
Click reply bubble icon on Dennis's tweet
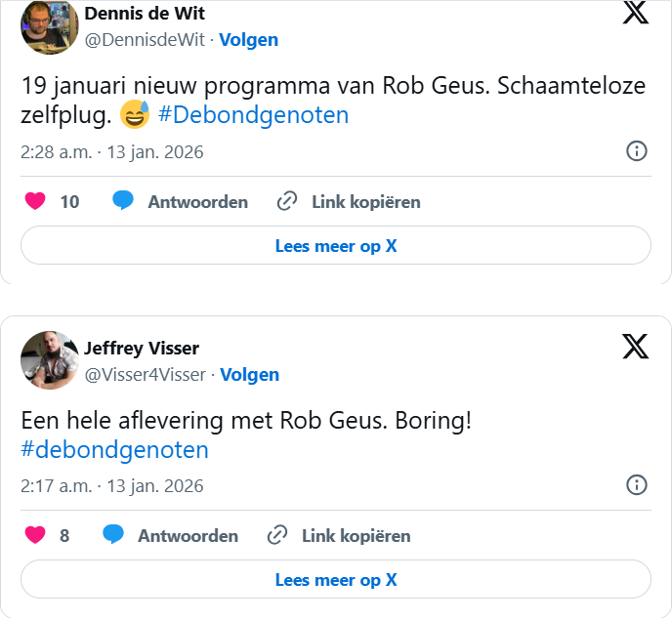pos(123,201)
